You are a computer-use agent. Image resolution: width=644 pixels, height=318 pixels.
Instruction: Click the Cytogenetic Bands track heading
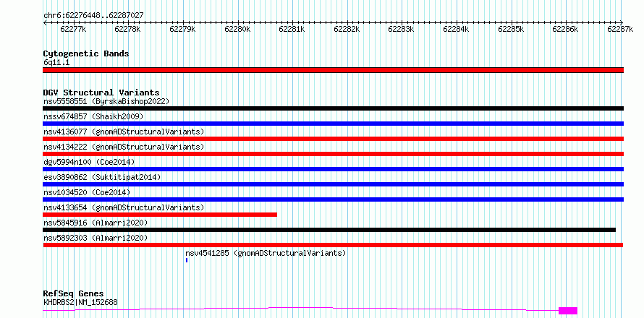(86, 53)
